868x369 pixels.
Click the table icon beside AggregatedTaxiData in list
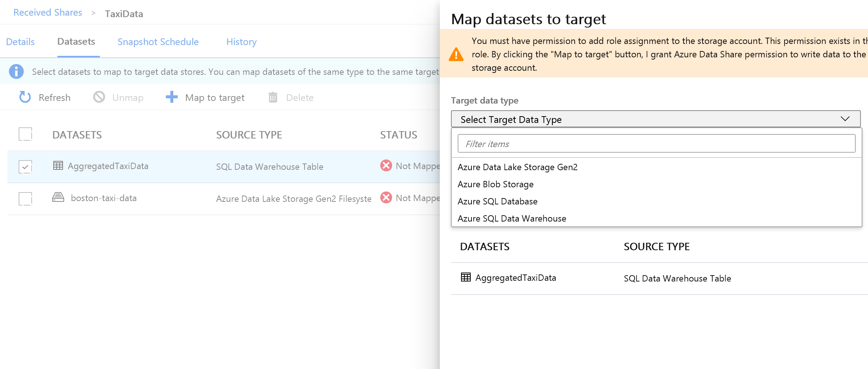click(58, 165)
